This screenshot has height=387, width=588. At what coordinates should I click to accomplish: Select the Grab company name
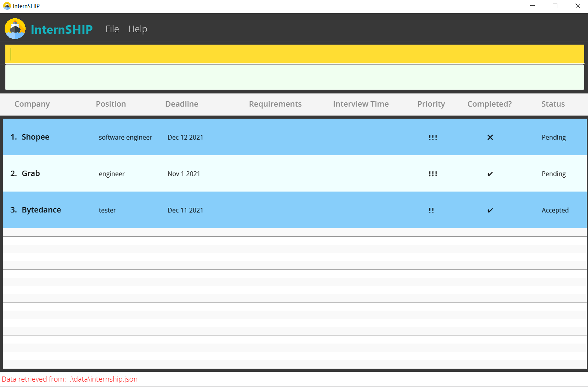[x=31, y=173]
